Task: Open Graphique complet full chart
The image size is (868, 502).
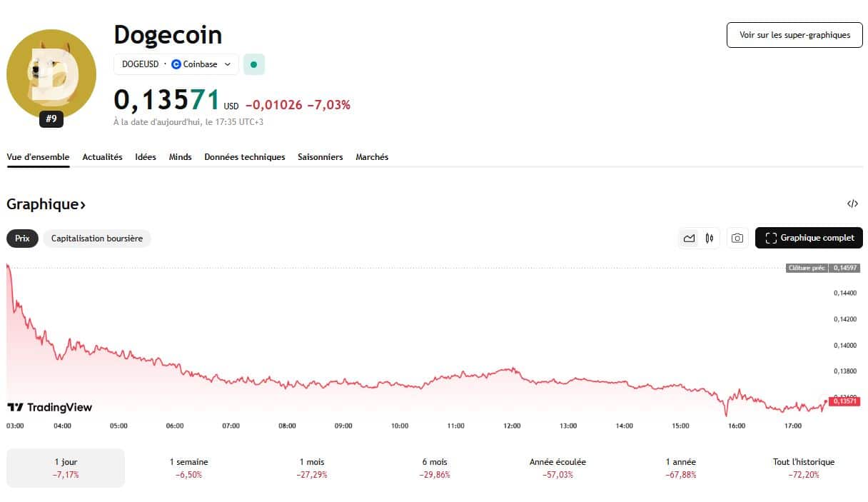Action: (x=808, y=238)
